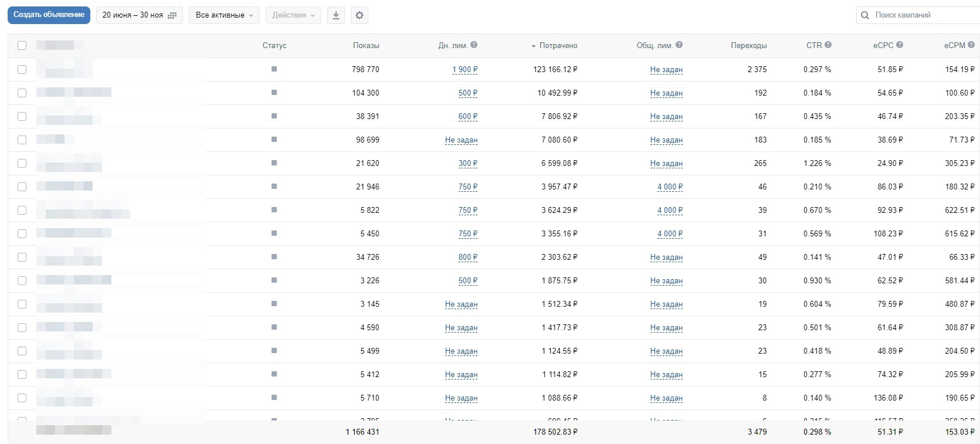Edit daily limit Не задан in 98 699 row
The image size is (980, 444).
tap(462, 140)
